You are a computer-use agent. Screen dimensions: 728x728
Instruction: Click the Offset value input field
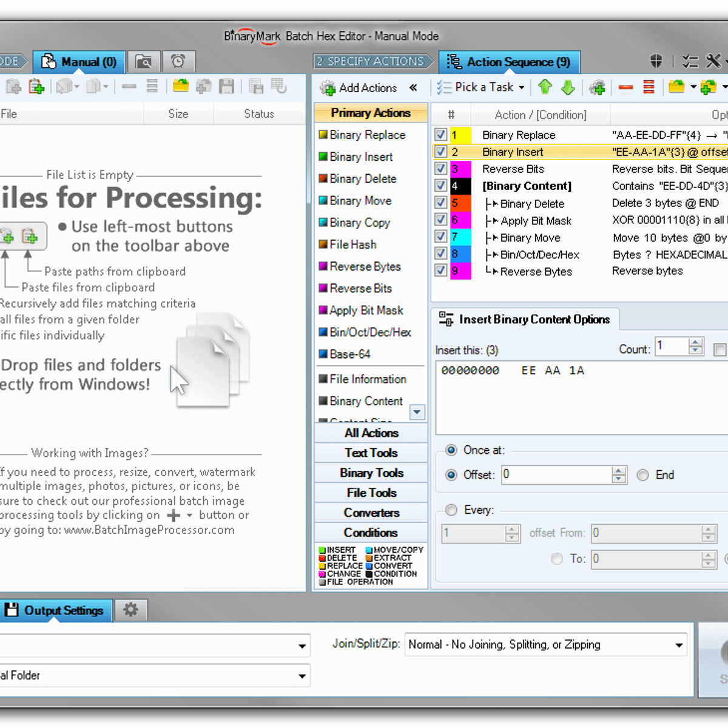coord(556,475)
